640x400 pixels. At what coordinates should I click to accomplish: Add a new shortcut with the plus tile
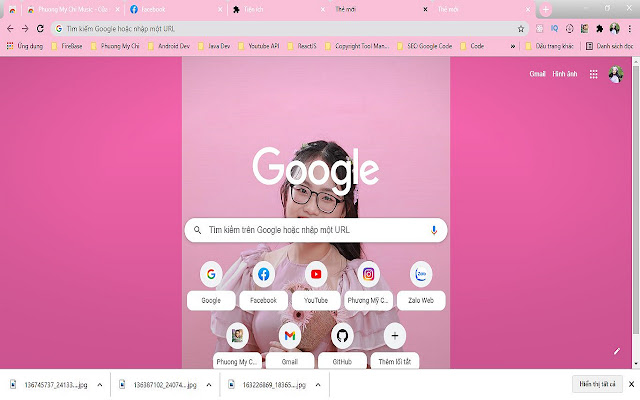click(x=395, y=336)
